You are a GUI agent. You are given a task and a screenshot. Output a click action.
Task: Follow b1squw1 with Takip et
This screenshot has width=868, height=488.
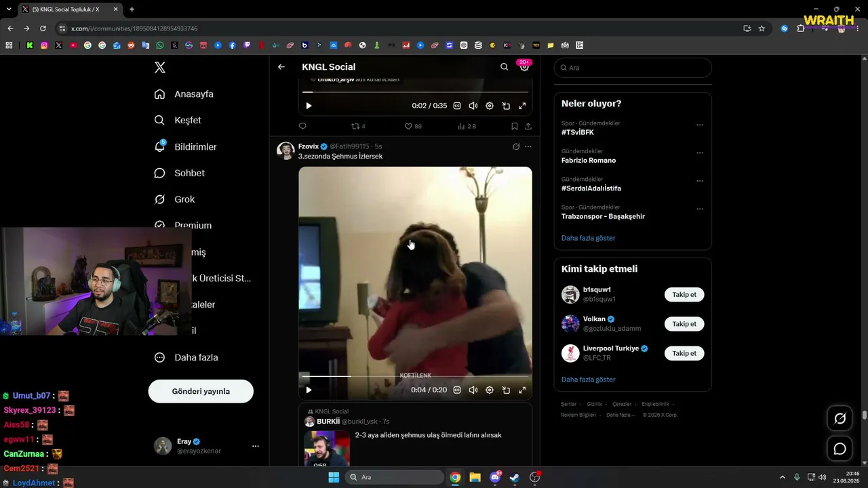click(x=684, y=295)
